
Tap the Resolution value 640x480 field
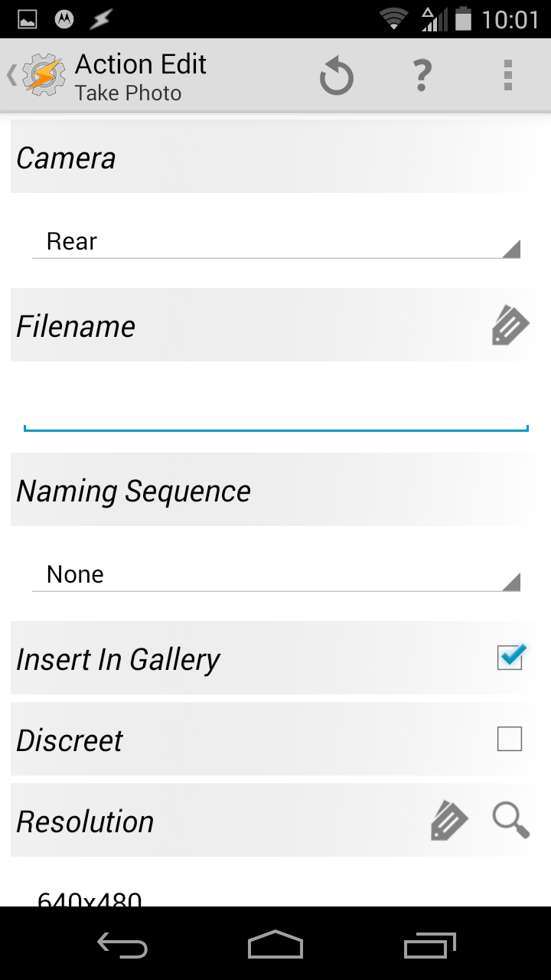pos(90,899)
